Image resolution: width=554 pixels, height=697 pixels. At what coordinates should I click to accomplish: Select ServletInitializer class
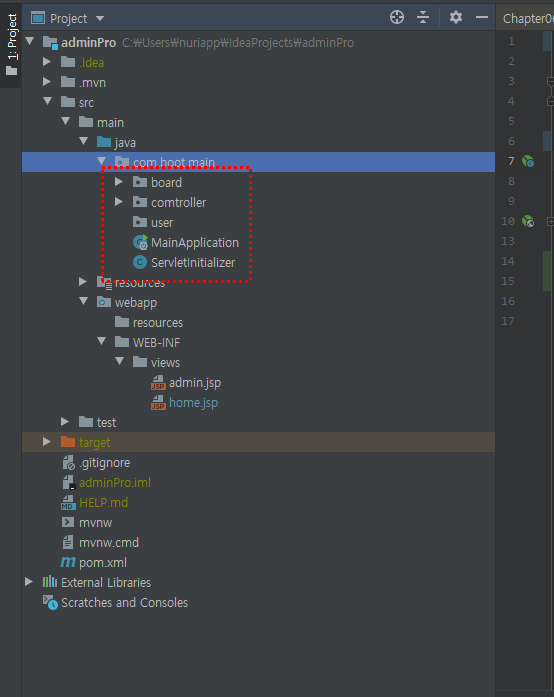193,262
